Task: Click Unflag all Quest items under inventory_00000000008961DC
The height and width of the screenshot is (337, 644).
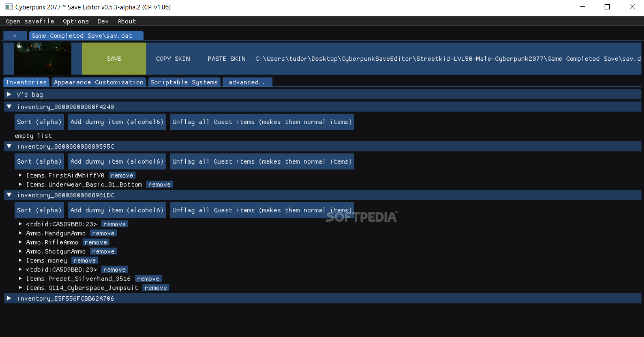Action: [x=262, y=210]
